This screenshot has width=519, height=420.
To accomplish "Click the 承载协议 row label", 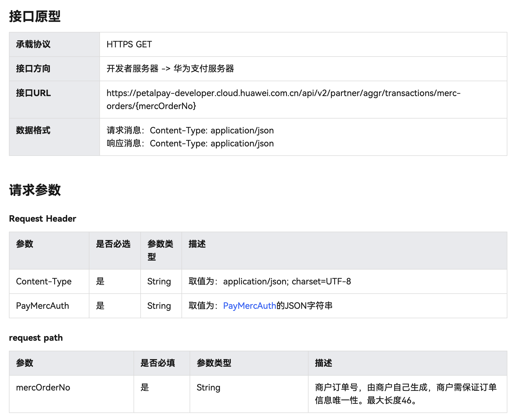I will point(33,44).
